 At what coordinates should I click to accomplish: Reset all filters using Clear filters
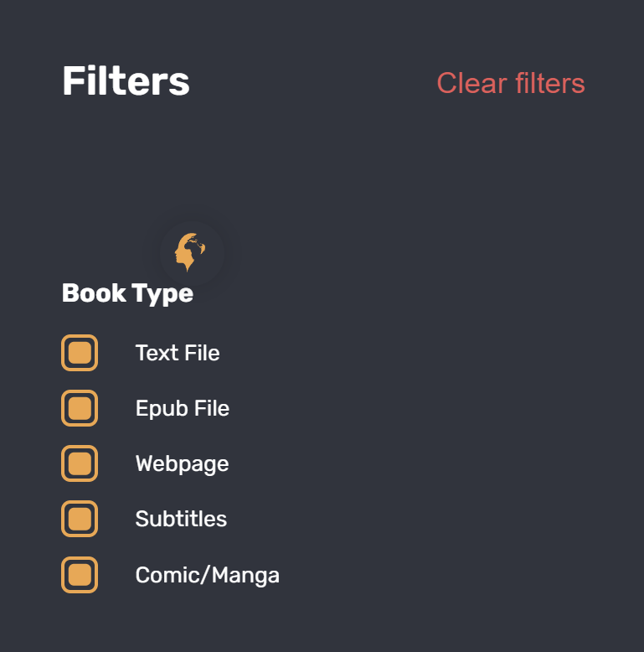coord(510,83)
